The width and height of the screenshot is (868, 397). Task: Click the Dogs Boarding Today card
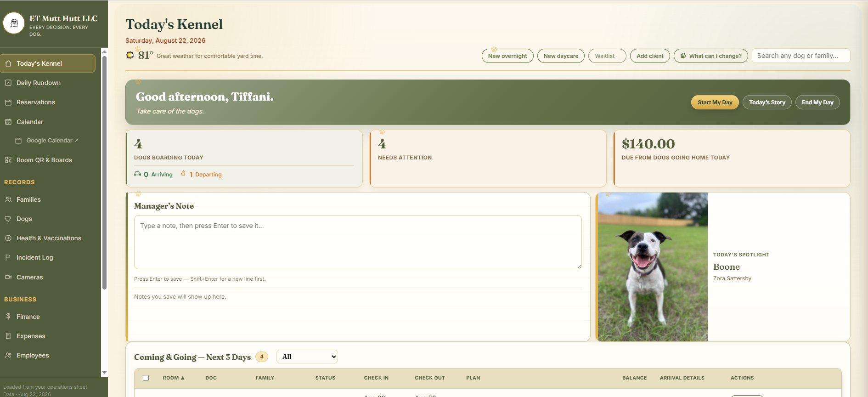tap(244, 159)
